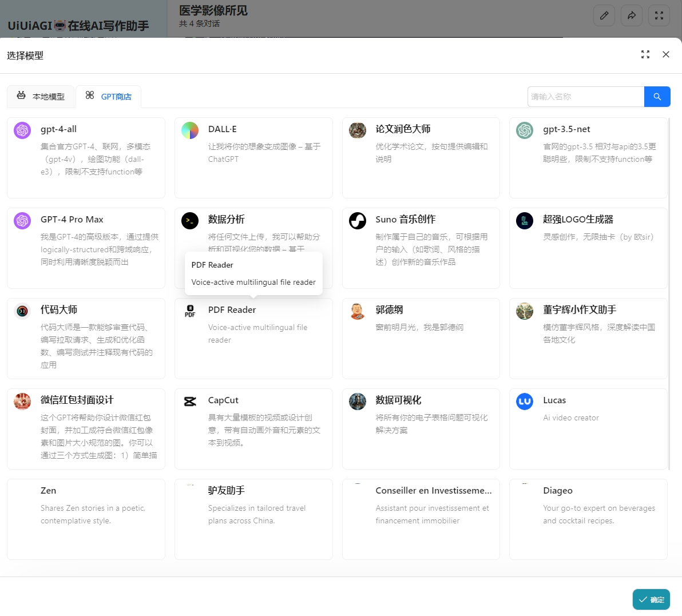Click the Suno 音乐创作 black icon
682x616 pixels.
tap(358, 221)
